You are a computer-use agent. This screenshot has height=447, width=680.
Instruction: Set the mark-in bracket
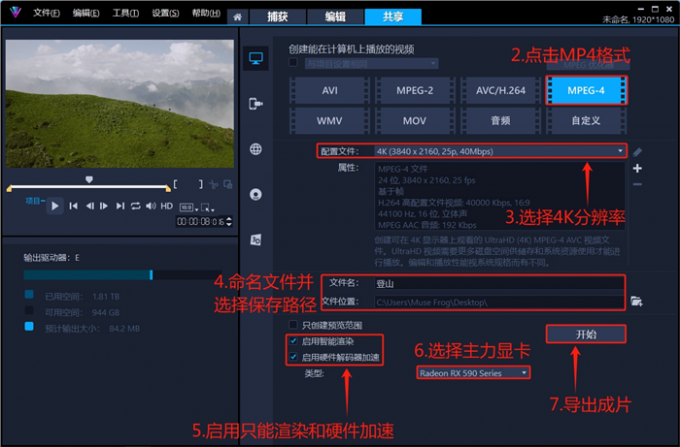[175, 184]
